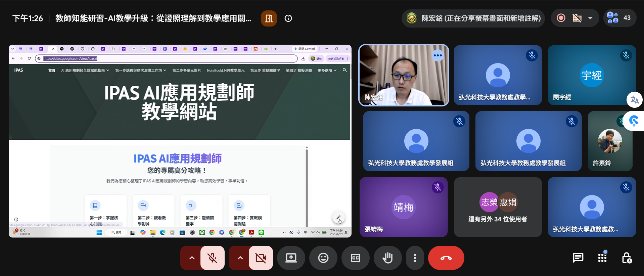Toggle the camera on/off button

[261, 258]
